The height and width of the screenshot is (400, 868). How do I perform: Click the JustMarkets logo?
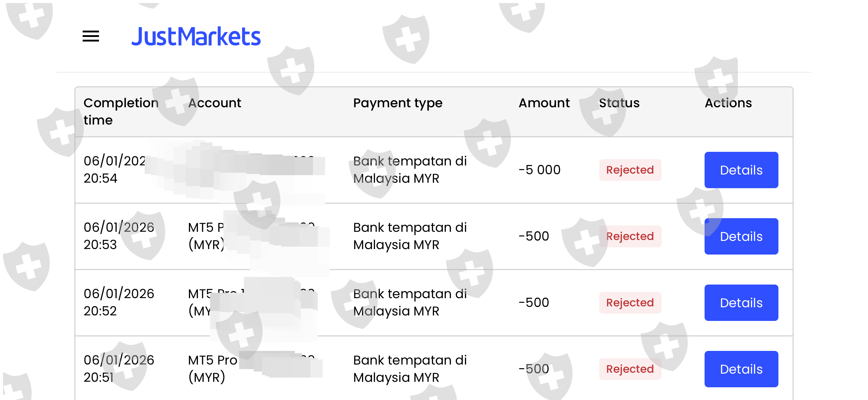pyautogui.click(x=196, y=36)
